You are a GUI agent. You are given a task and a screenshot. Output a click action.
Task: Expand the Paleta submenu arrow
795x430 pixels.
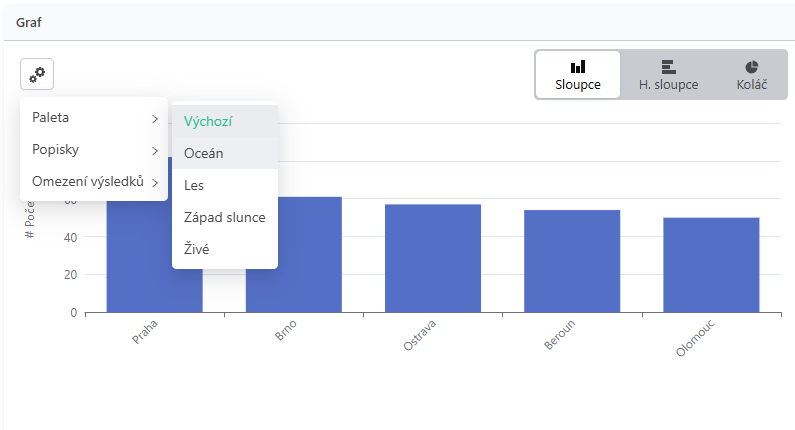pyautogui.click(x=155, y=119)
